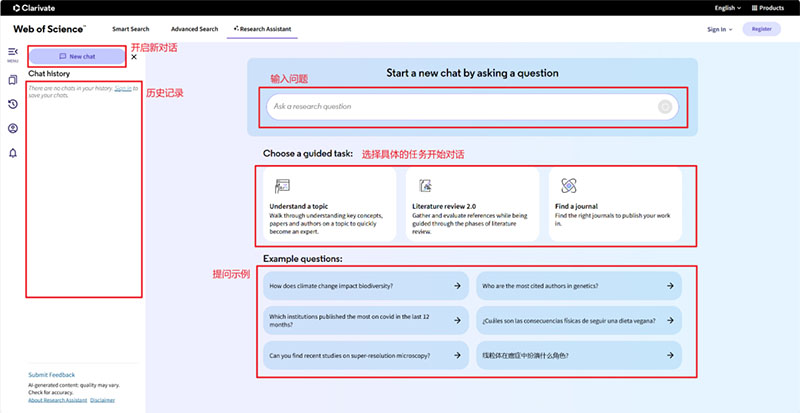Image resolution: width=800 pixels, height=413 pixels.
Task: Collapse the sidebar with the MENU icon
Action: (13, 54)
